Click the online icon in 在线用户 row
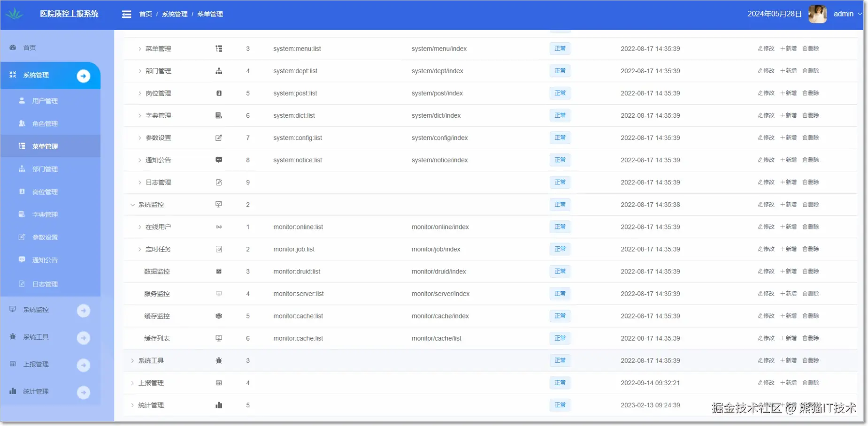The image size is (868, 426). click(219, 227)
